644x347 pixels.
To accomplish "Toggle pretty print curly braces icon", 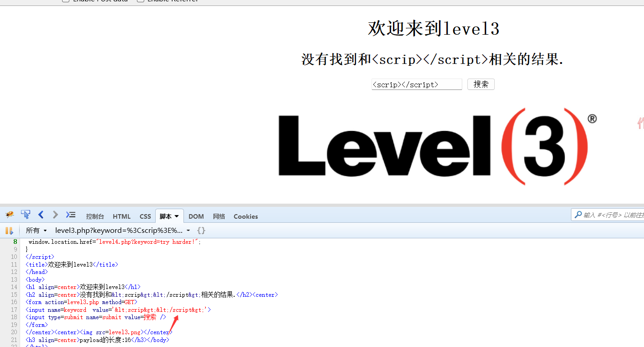I will [x=201, y=231].
